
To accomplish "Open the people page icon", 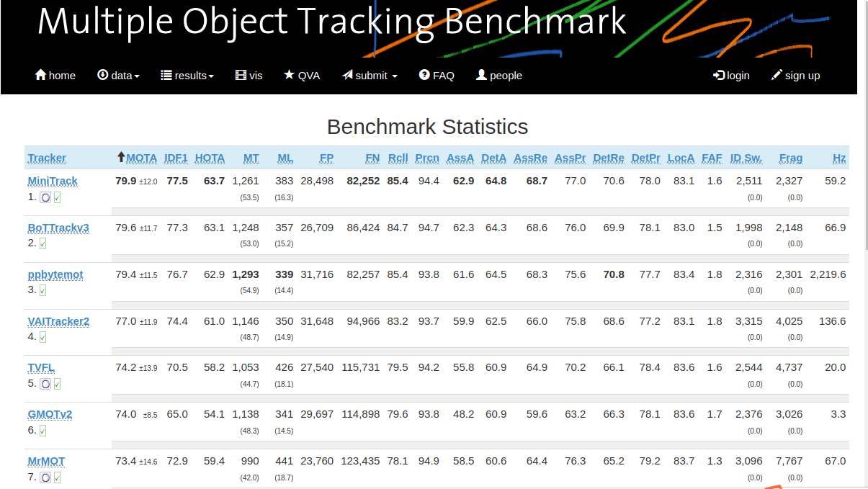I will [x=481, y=75].
